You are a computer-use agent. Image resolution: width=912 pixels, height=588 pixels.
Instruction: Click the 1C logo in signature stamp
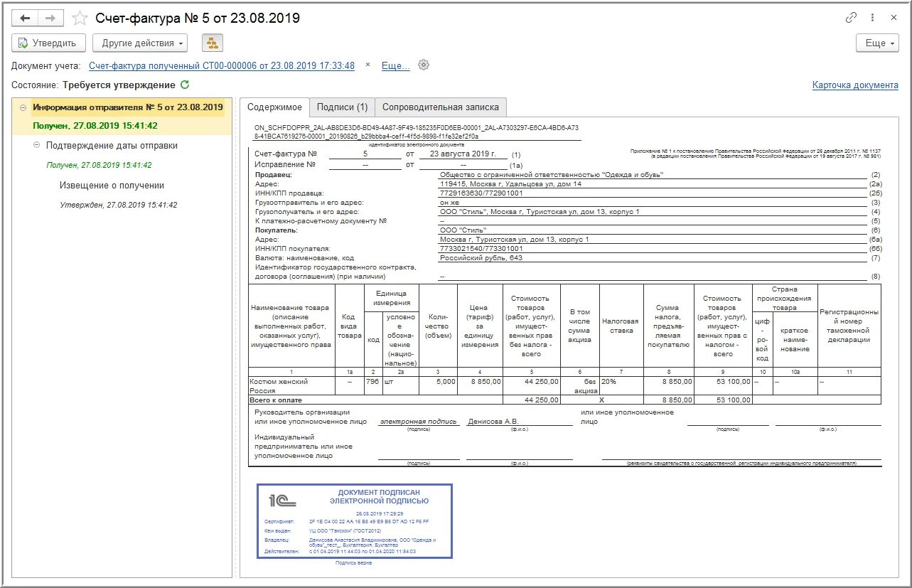click(281, 500)
